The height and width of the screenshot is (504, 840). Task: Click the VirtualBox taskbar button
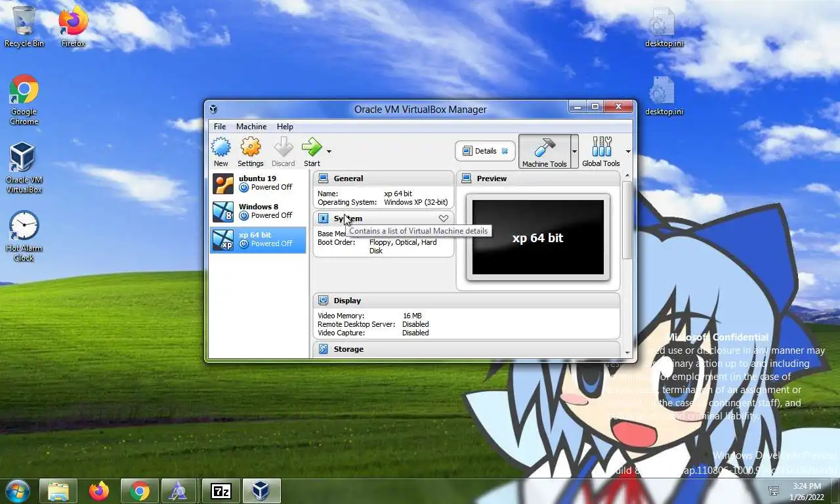coord(262,491)
